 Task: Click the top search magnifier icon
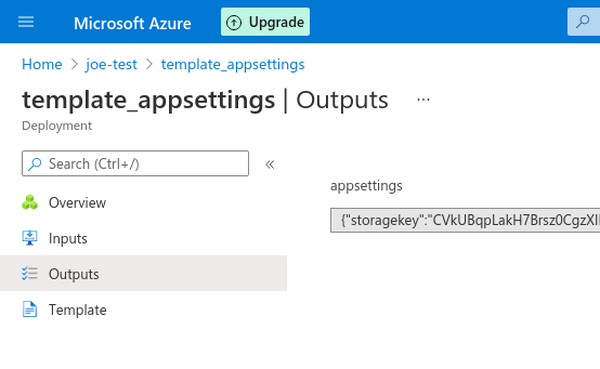click(x=583, y=21)
